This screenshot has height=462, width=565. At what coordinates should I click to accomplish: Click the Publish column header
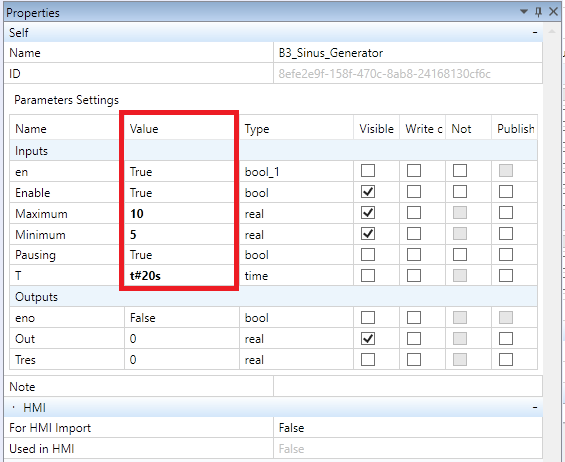515,129
